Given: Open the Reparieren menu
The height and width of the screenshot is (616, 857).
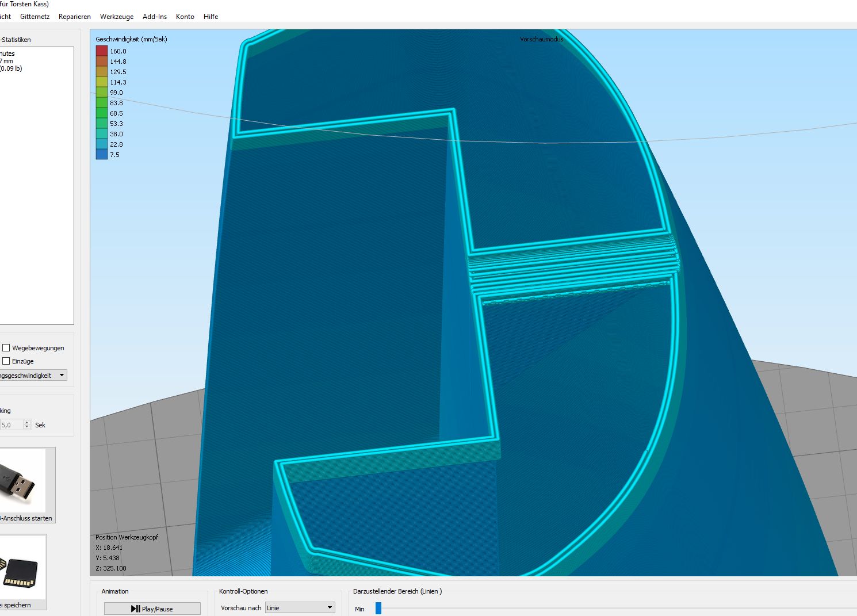Looking at the screenshot, I should (75, 17).
